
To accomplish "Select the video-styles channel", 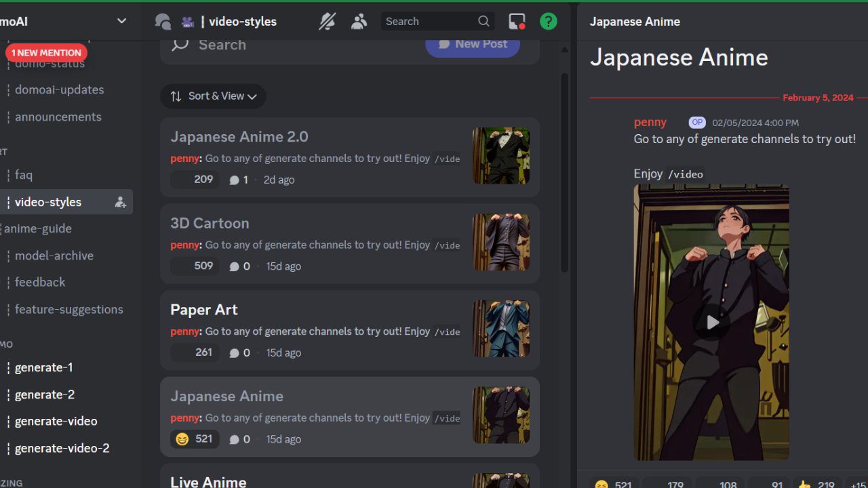I will click(x=48, y=202).
